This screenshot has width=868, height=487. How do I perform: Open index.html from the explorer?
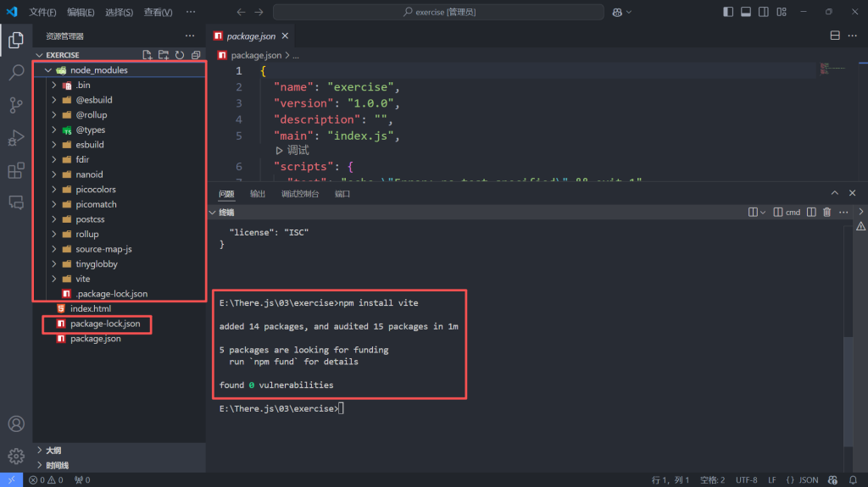(x=90, y=309)
